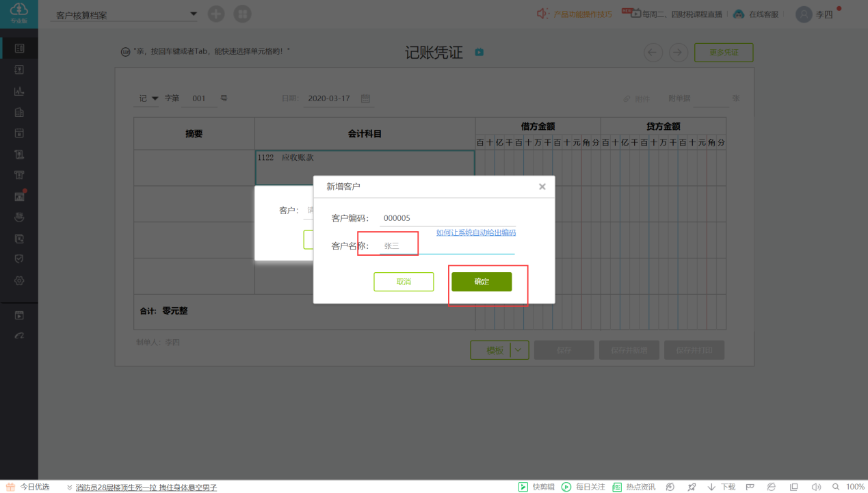868x493 pixels.
Task: Go to previous voucher with left arrow
Action: (x=653, y=53)
